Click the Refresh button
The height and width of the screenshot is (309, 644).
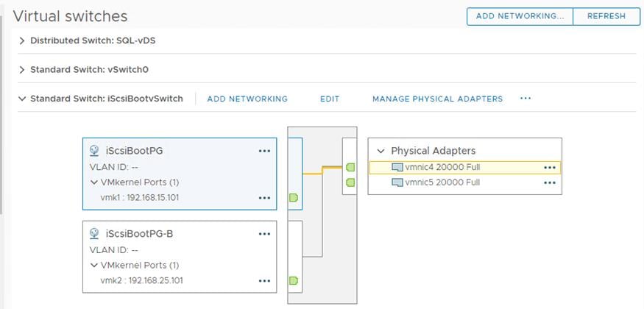pyautogui.click(x=606, y=16)
